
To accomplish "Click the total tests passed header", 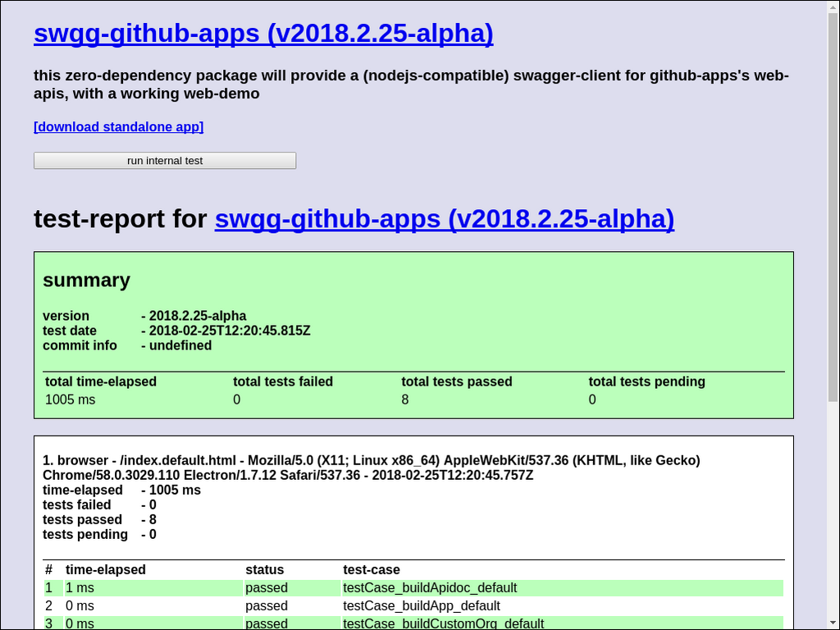I will click(x=456, y=381).
